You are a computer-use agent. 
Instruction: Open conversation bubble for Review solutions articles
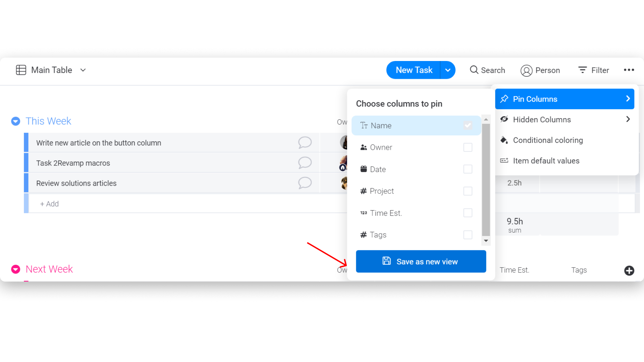pyautogui.click(x=305, y=183)
